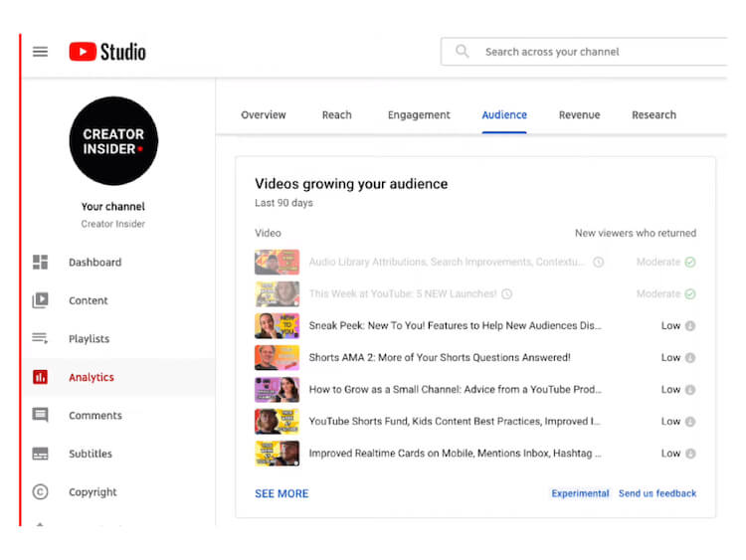
Task: Click the search magnifier icon
Action: [462, 51]
